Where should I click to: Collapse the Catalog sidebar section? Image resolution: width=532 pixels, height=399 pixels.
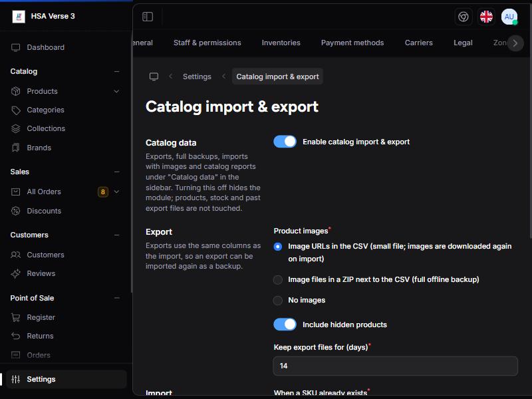pos(117,71)
